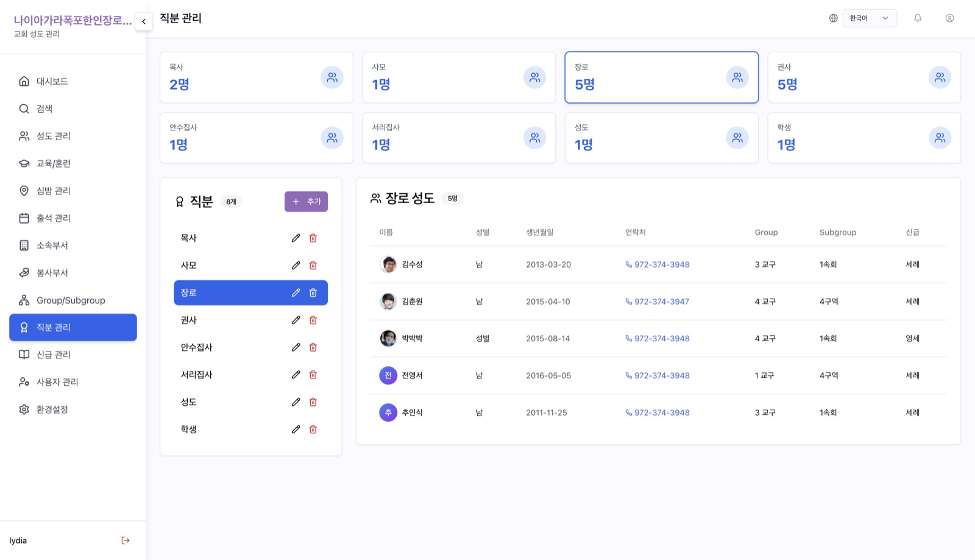
Task: Click 추인식's phone number link
Action: [658, 413]
